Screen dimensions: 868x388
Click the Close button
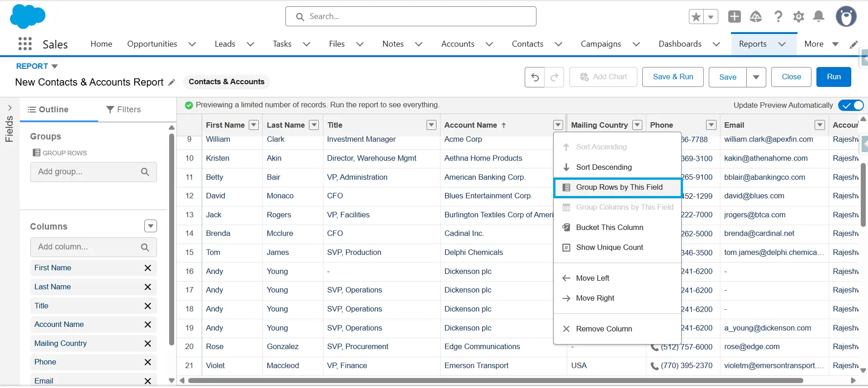[x=791, y=77]
